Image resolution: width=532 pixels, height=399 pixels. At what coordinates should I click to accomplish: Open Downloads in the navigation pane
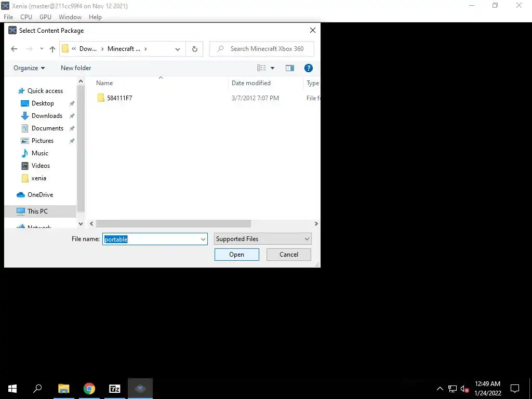[x=47, y=116]
